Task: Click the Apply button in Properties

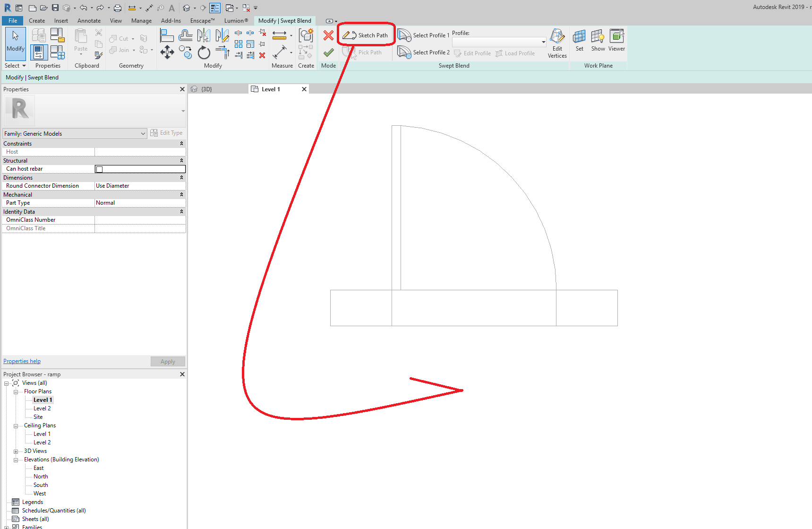Action: pos(168,361)
